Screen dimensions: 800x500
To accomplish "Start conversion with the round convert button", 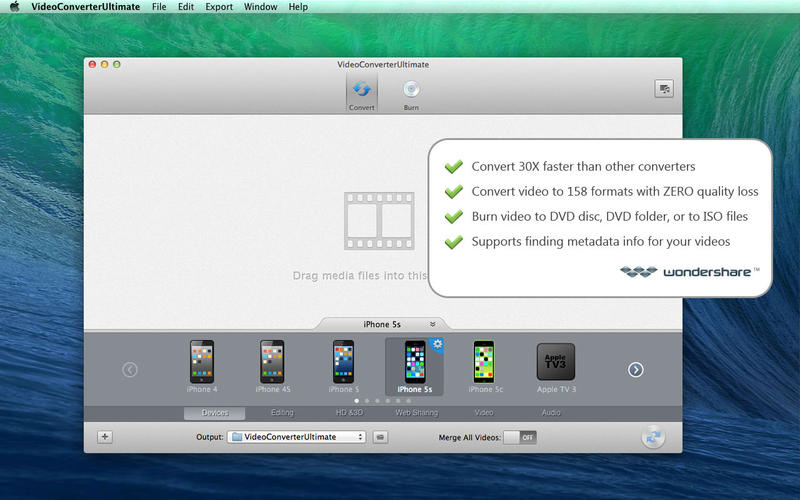I will click(653, 437).
